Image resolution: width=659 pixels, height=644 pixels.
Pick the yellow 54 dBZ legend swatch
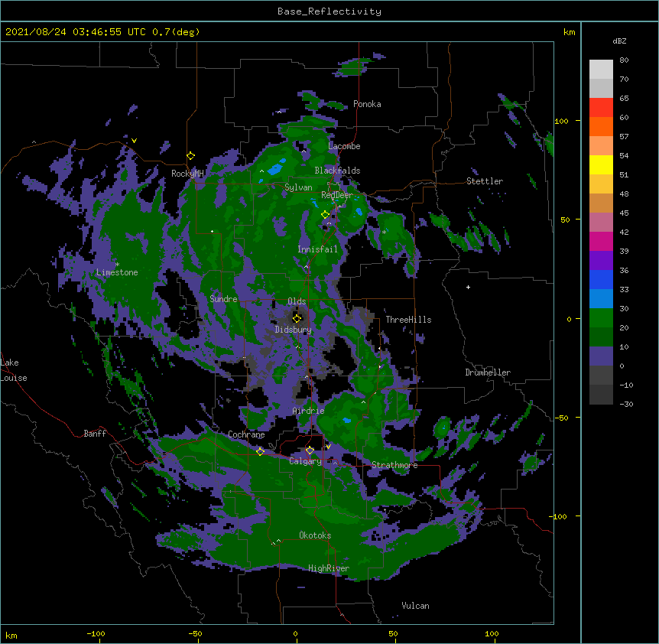tap(601, 164)
